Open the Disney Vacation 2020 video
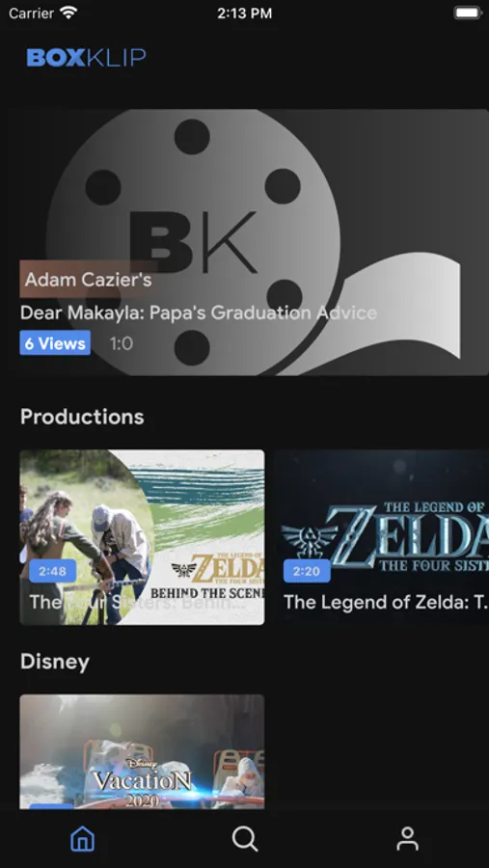Viewport: 489px width, 868px height. tap(142, 751)
